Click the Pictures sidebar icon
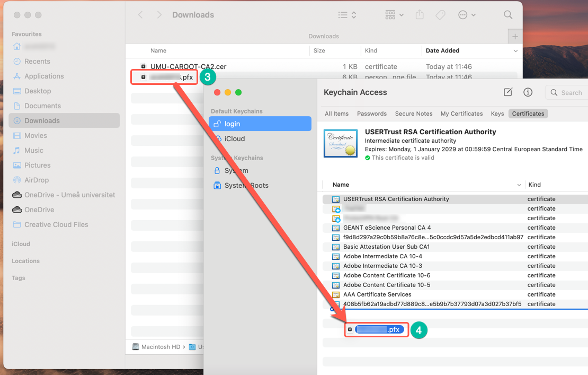588x375 pixels. click(x=17, y=165)
